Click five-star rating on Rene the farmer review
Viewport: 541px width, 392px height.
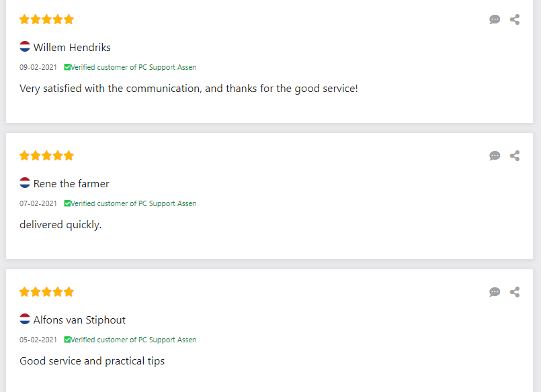click(x=46, y=156)
